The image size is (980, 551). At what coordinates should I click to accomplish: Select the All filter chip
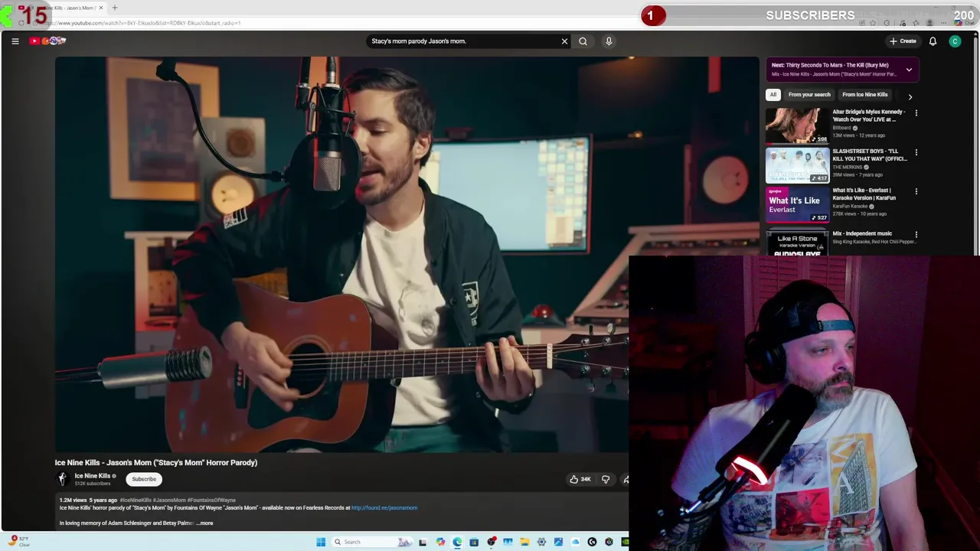773,95
